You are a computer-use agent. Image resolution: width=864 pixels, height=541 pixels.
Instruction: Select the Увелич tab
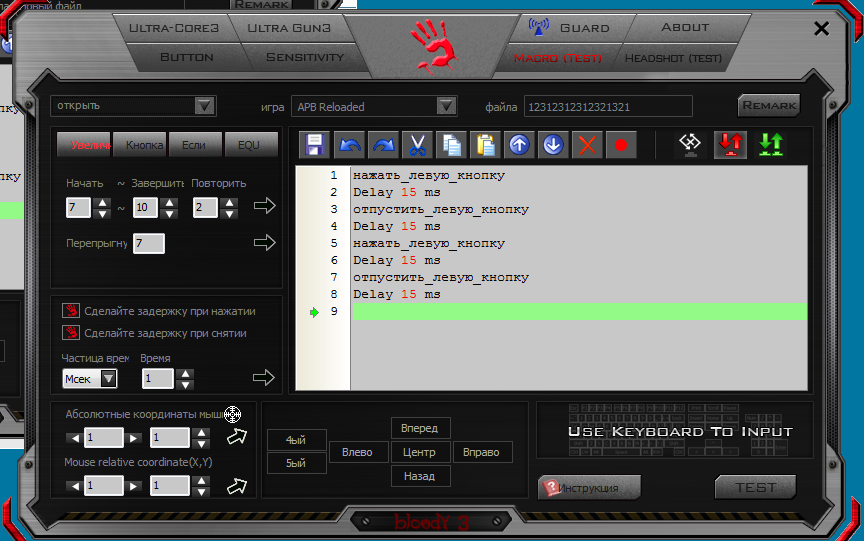click(x=84, y=145)
